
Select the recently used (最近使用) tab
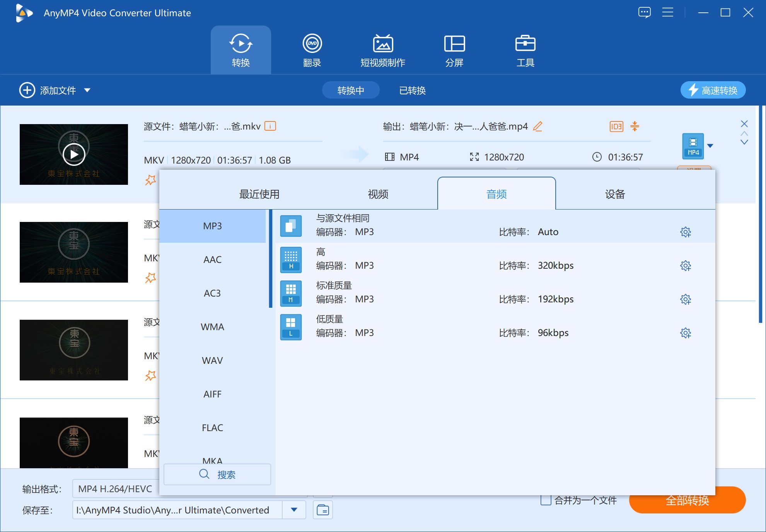259,194
